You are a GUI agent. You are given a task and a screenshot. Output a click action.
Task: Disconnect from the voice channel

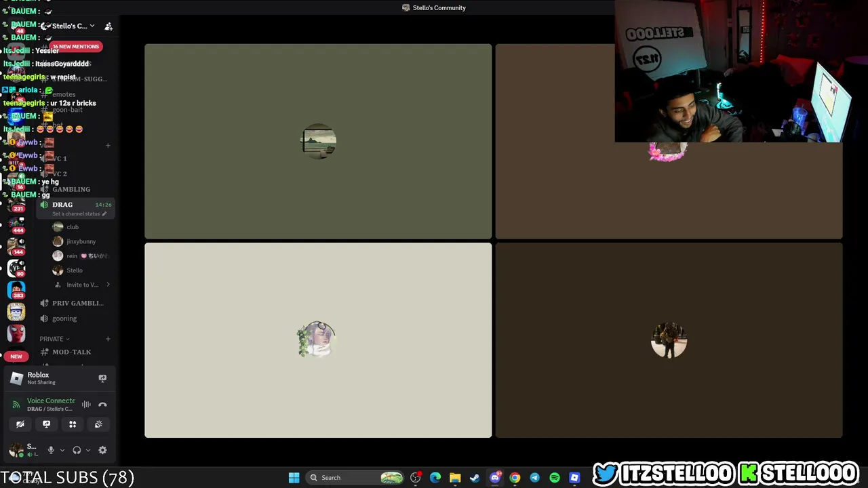[x=102, y=405]
